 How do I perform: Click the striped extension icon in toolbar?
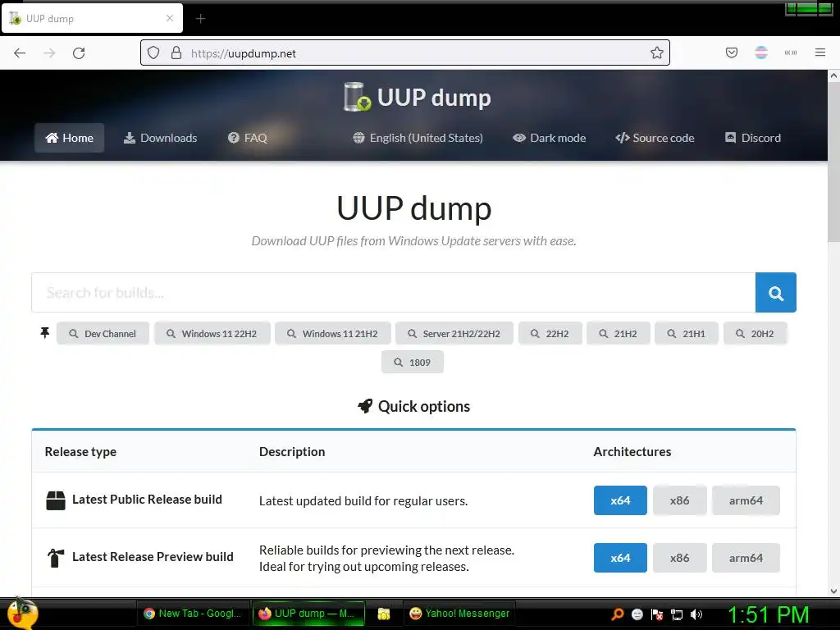pos(761,52)
